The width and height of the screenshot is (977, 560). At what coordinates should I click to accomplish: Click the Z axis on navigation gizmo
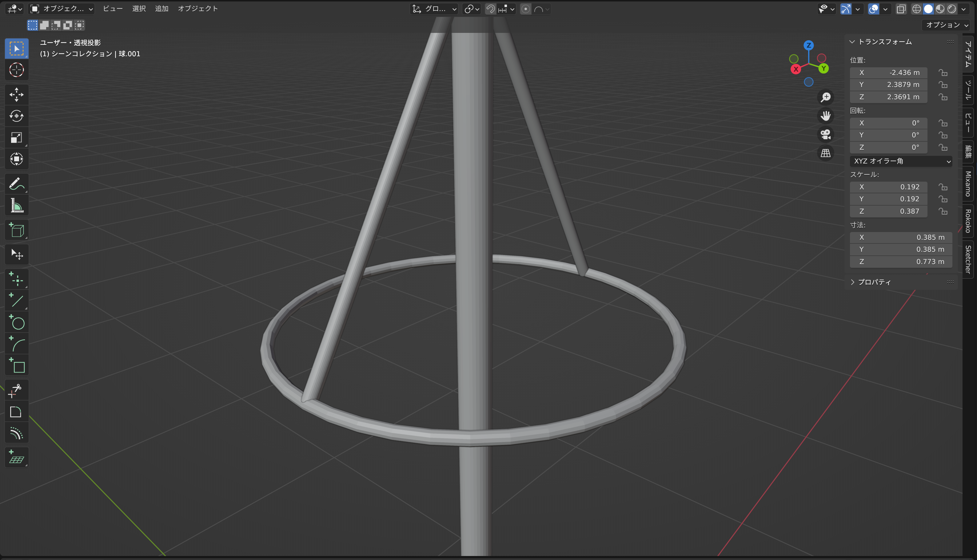coord(809,45)
